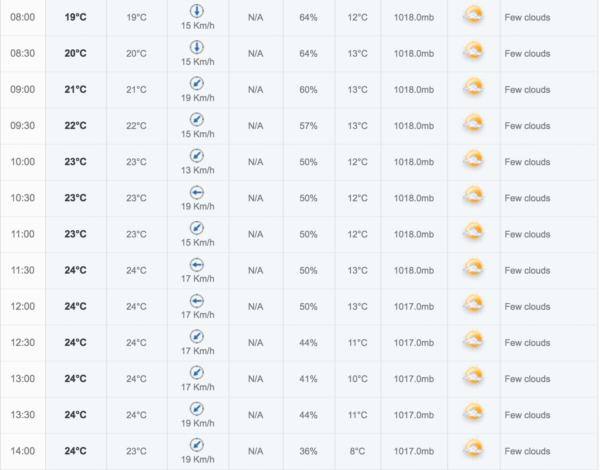The height and width of the screenshot is (470, 600).
Task: Click the 13 Km/h wind speed
Action: (x=197, y=170)
